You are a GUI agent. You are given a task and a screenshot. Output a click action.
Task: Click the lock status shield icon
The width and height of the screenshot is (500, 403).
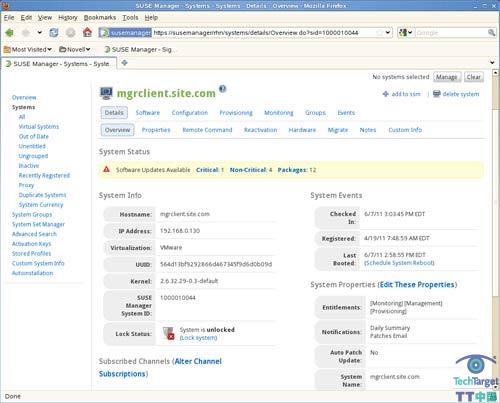tap(168, 333)
